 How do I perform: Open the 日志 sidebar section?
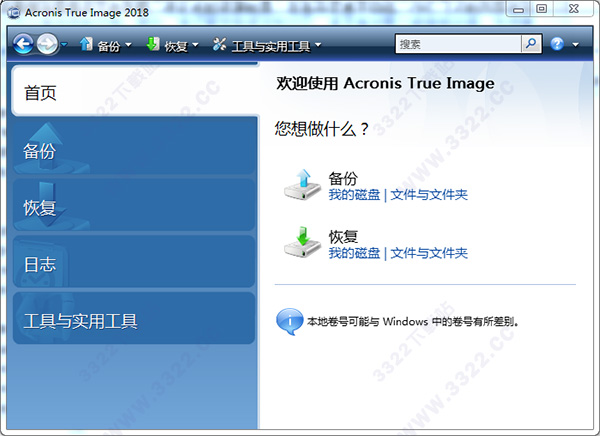point(134,262)
